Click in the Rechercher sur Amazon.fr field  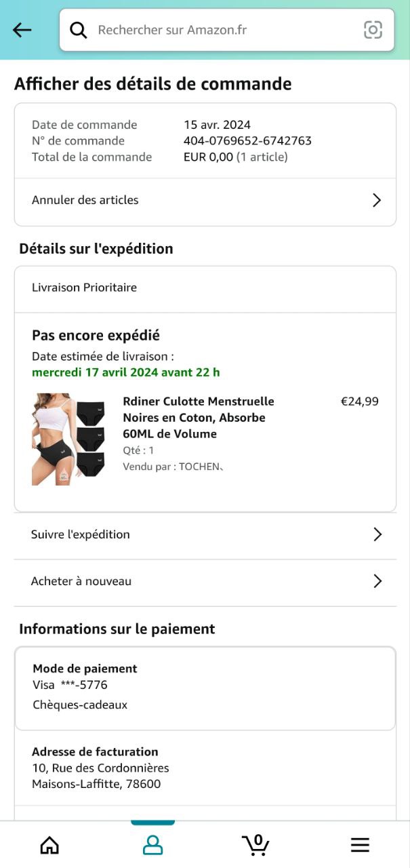click(224, 30)
